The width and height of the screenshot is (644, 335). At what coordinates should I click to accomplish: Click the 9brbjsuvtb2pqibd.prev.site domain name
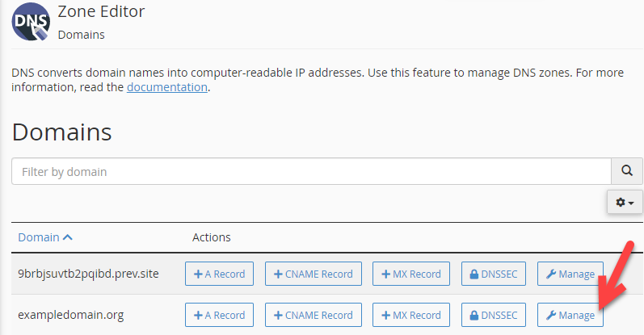88,274
